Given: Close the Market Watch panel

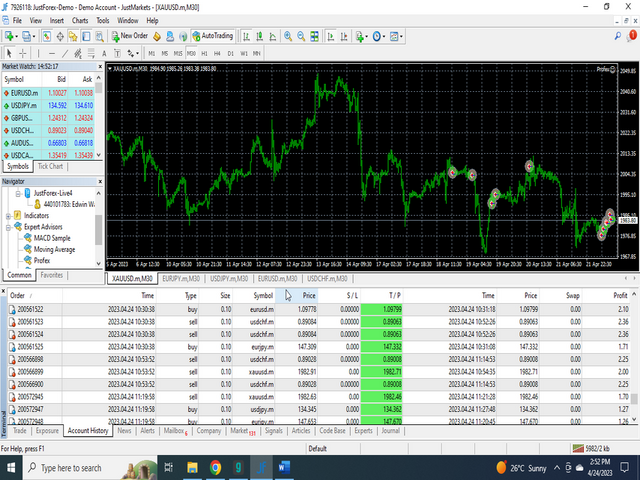Looking at the screenshot, I should (100, 67).
